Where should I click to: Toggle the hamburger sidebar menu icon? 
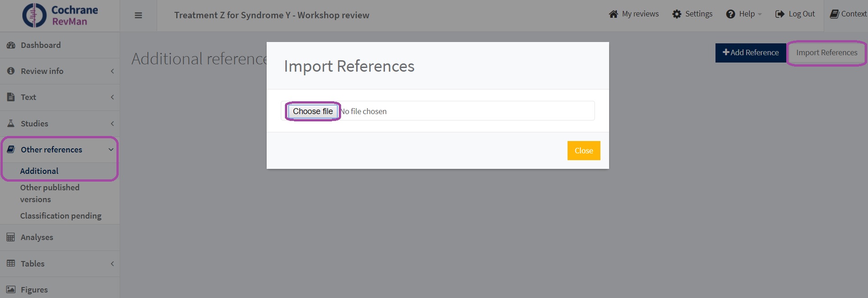(138, 16)
